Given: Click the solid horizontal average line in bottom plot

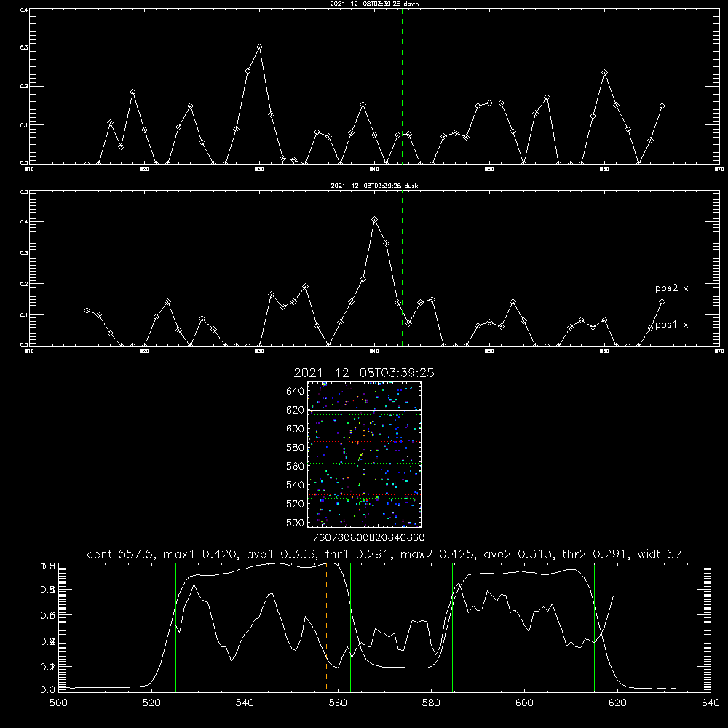Looking at the screenshot, I should click(384, 628).
